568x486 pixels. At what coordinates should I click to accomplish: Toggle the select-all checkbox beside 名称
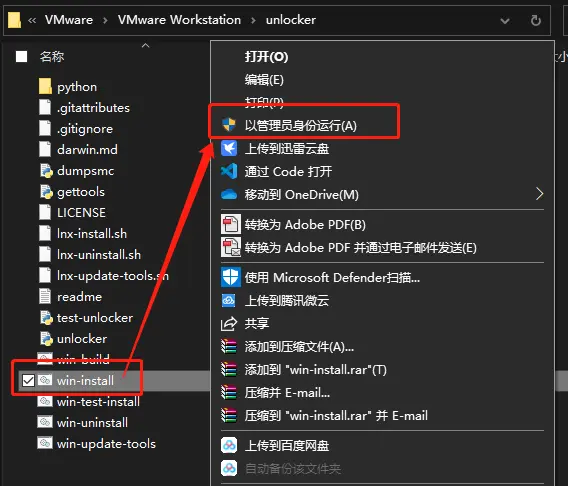coord(21,56)
